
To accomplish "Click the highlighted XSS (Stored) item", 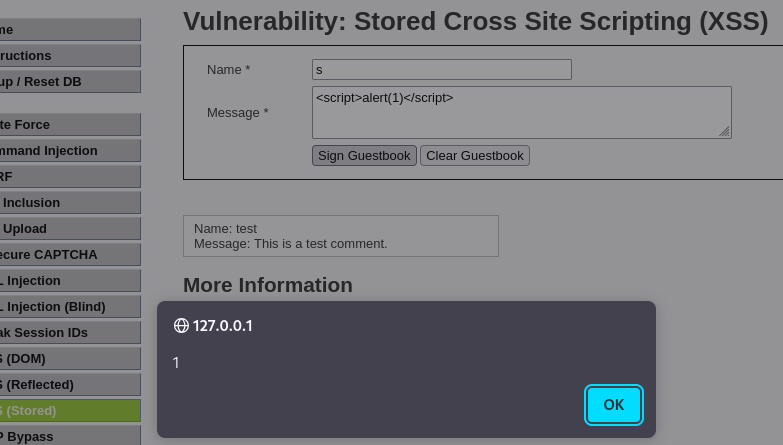I will (60, 410).
